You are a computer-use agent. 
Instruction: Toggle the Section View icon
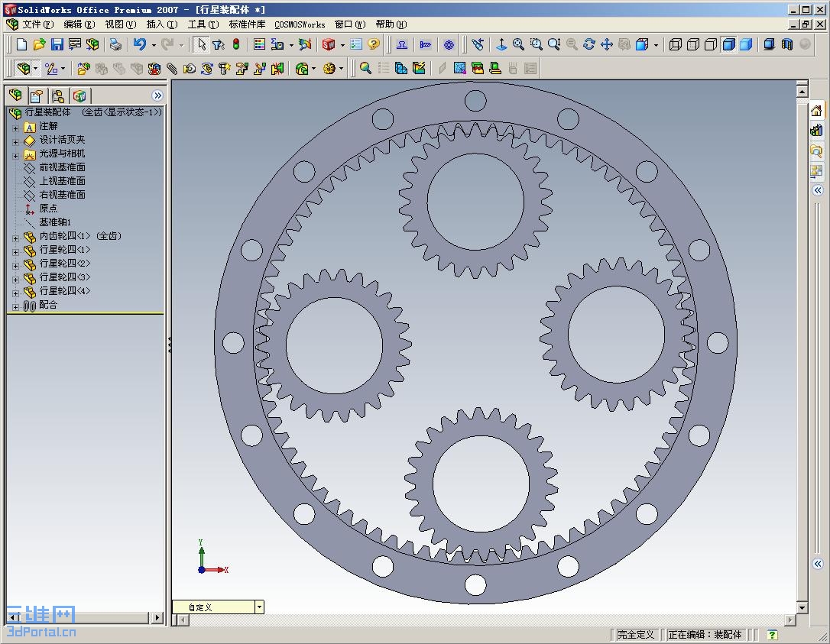(x=787, y=44)
